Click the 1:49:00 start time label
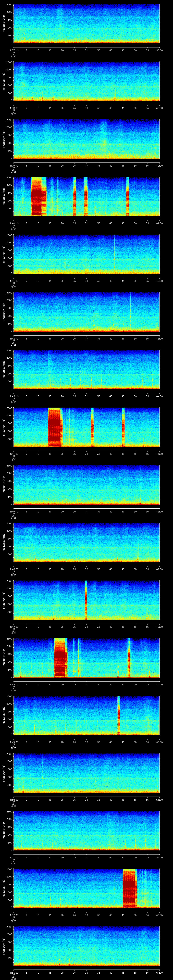Screen dimensions: 173x980 coord(14,742)
